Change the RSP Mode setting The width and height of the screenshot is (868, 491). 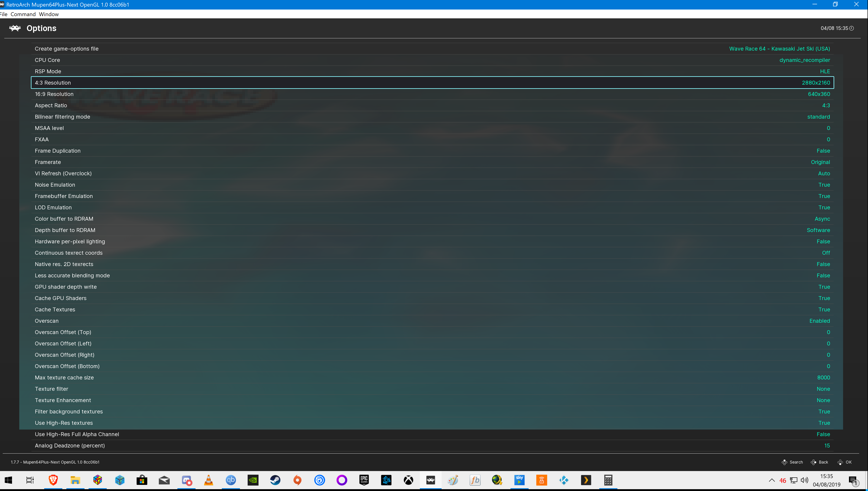click(432, 71)
